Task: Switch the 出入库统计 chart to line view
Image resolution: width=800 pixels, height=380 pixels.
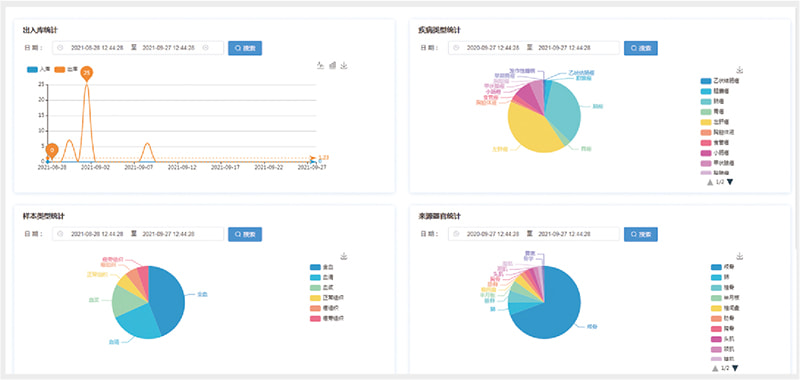Action: [x=321, y=65]
